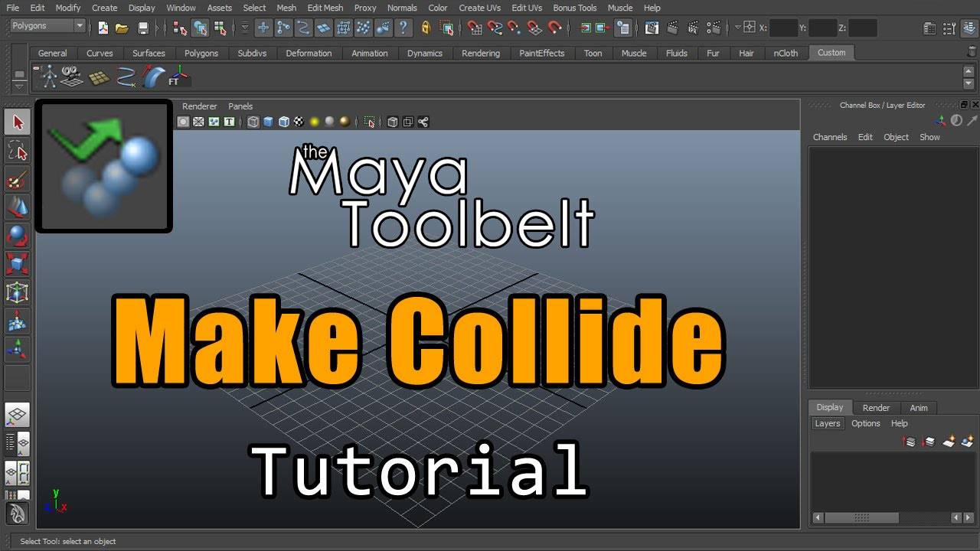
Task: Open the Renderer panel menu
Action: (x=199, y=106)
